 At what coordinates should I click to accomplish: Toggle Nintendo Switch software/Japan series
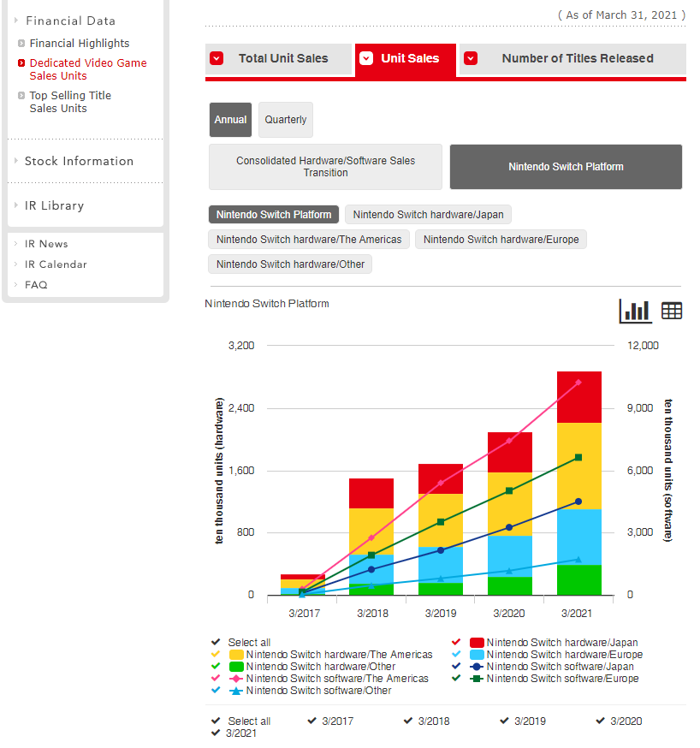coord(456,666)
